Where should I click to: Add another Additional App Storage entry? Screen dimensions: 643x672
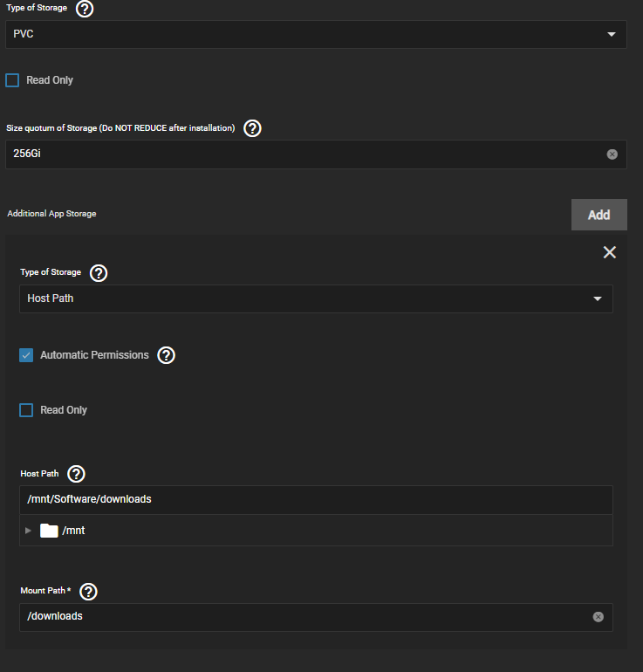coord(599,215)
